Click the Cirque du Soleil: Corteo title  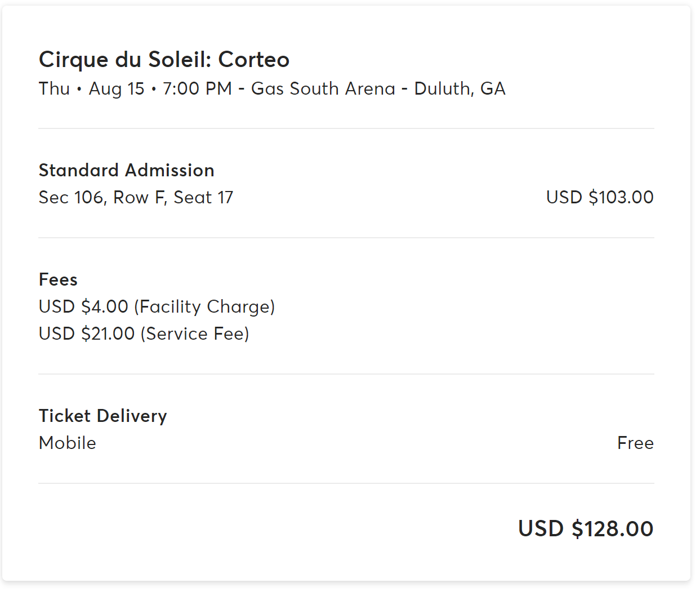point(164,59)
